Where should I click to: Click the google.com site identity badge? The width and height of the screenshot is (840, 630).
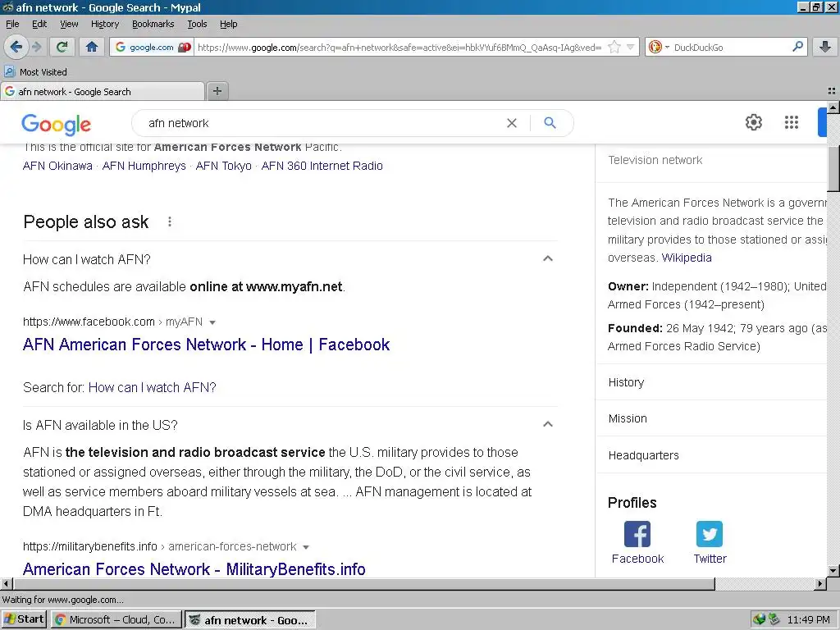point(152,47)
